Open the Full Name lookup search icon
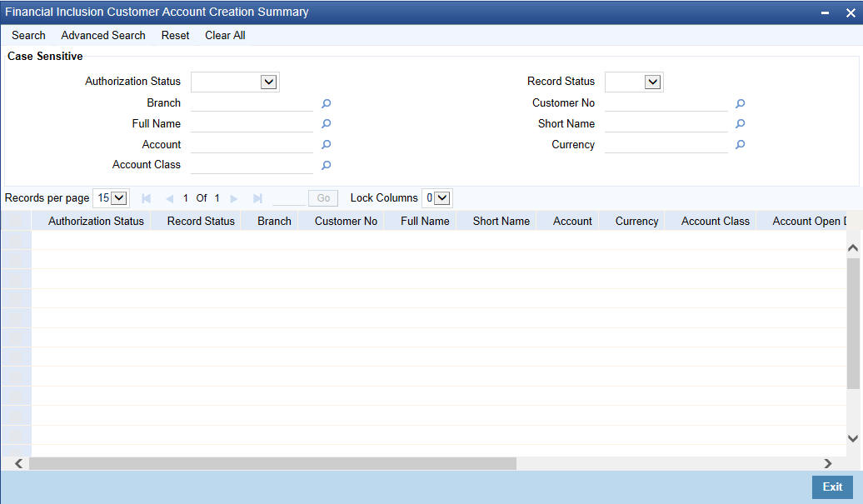 [x=326, y=124]
